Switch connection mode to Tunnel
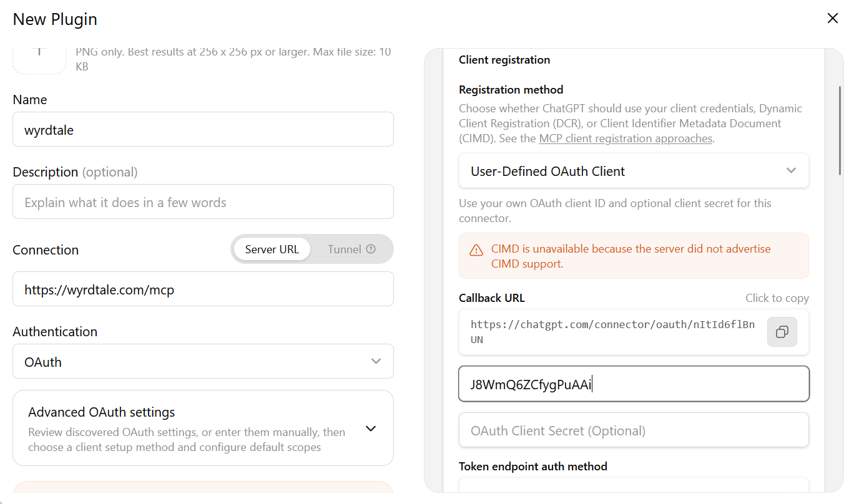The height and width of the screenshot is (504, 854). 351,249
